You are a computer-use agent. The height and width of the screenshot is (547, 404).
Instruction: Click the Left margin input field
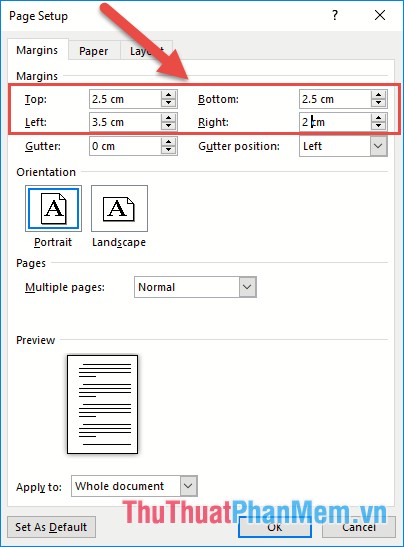[x=125, y=122]
